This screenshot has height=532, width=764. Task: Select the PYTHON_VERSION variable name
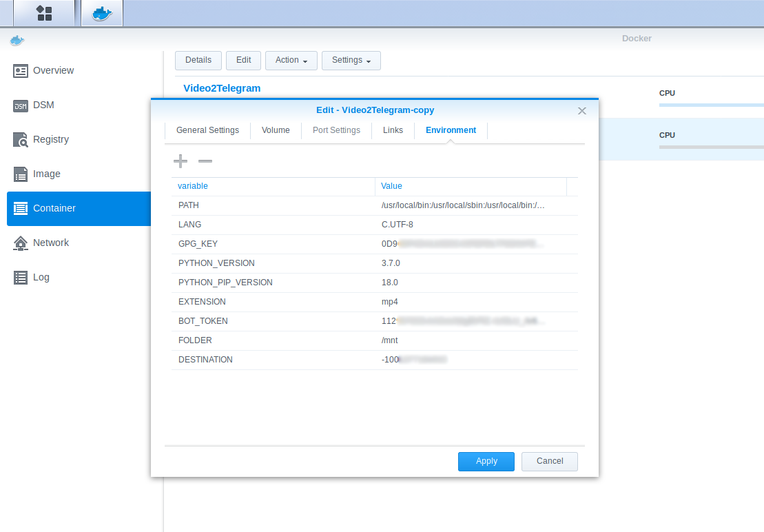coord(216,263)
